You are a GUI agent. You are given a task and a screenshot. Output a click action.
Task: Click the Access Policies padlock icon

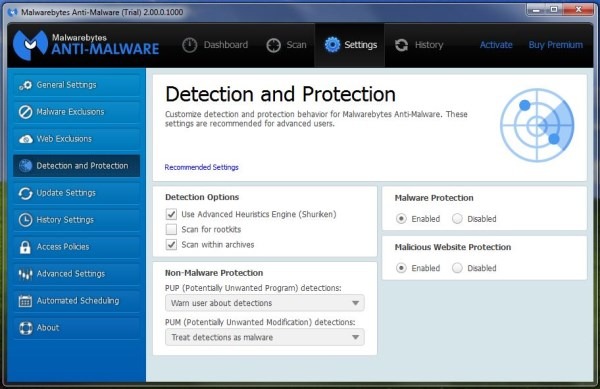(25, 247)
